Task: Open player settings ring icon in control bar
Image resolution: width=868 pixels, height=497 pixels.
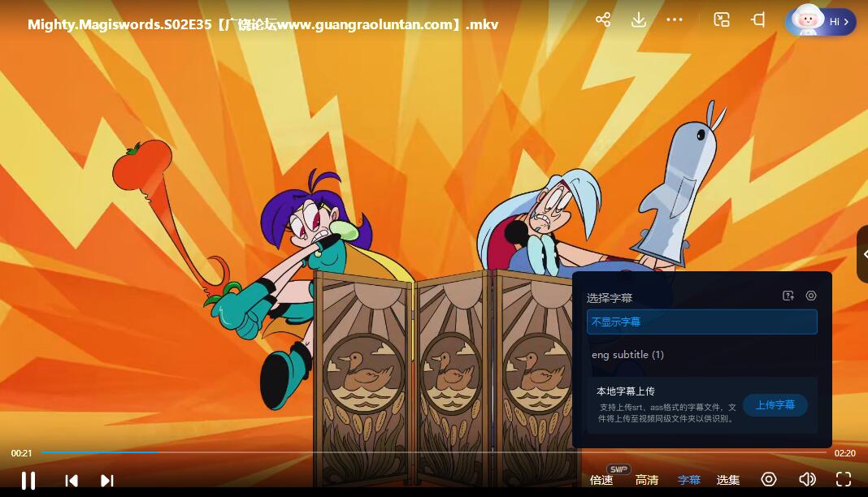Action: (x=768, y=479)
